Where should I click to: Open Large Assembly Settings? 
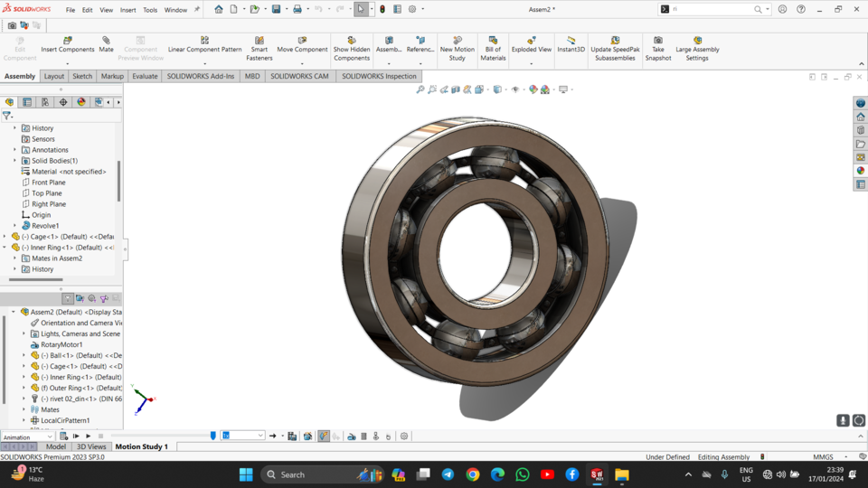pyautogui.click(x=697, y=49)
